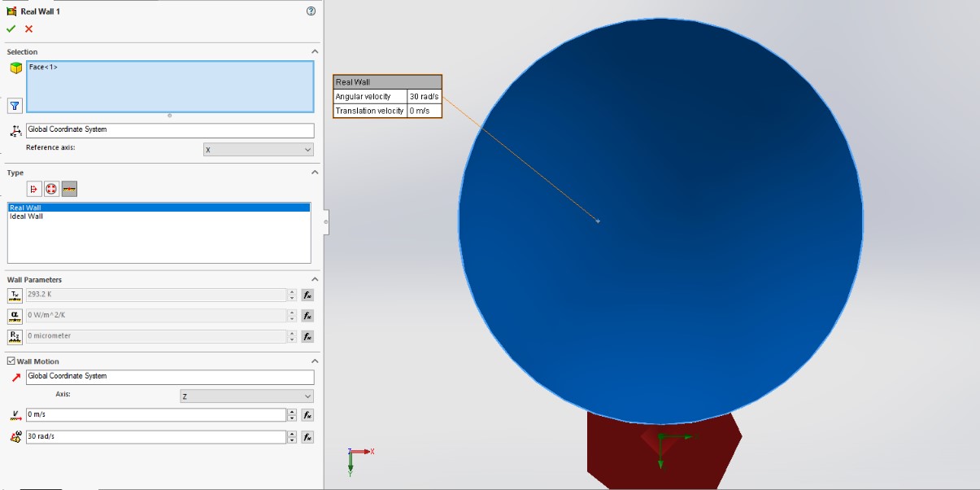Collapse the Wall Parameters section
This screenshot has width=980, height=490.
point(315,279)
